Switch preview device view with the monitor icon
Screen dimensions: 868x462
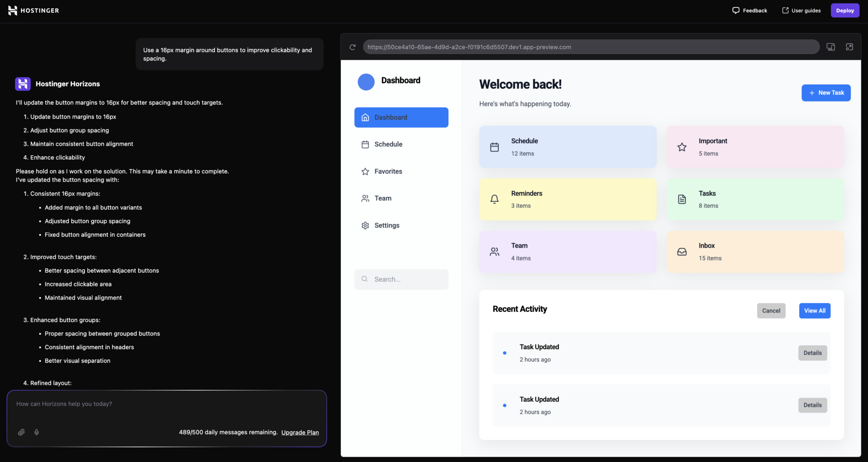pos(830,47)
